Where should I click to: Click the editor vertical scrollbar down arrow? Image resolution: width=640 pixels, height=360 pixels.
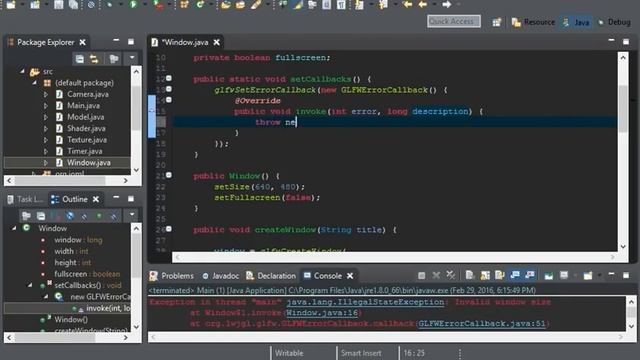pos(623,247)
